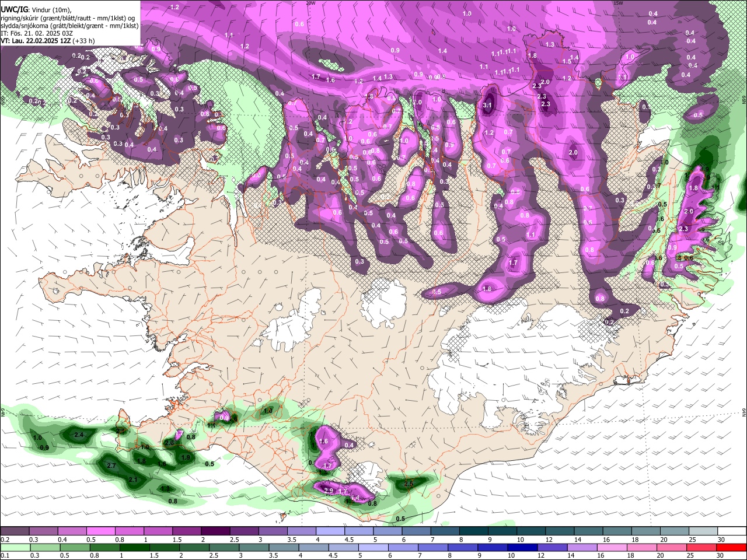The image size is (747, 560).
Task: Select the 'slydda/snjókoma' legend description line
Action: point(69,26)
